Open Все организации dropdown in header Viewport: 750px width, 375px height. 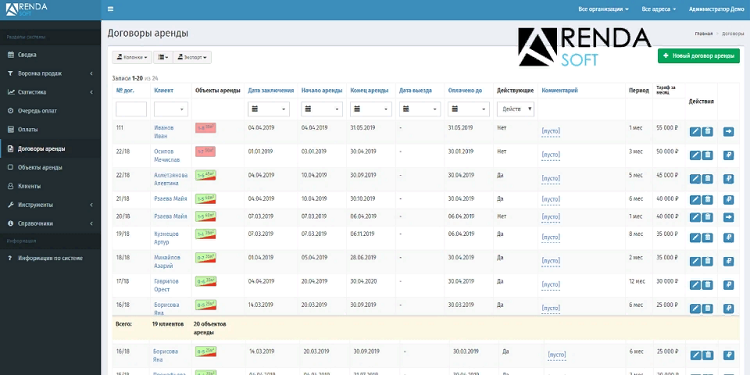[603, 9]
